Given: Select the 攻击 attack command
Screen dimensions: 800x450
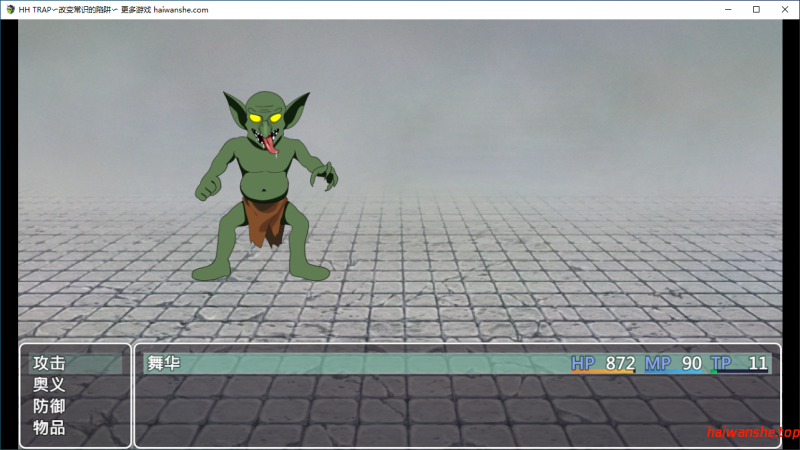Looking at the screenshot, I should [x=49, y=363].
